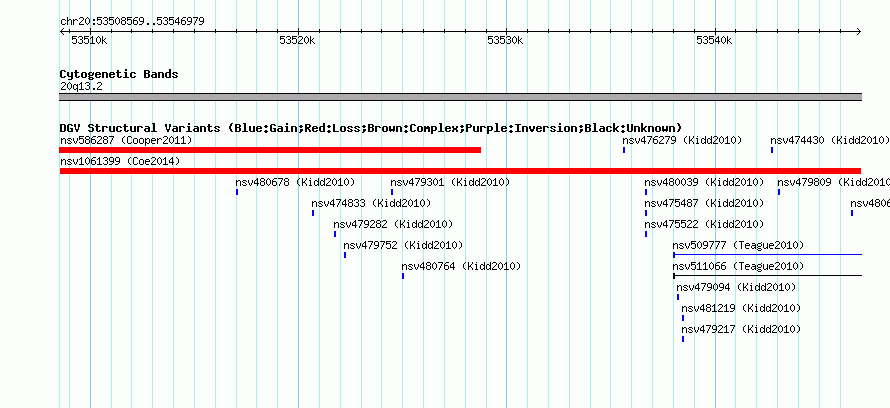The height and width of the screenshot is (408, 890).
Task: Click the black nsv511066 variant line
Action: pyautogui.click(x=767, y=276)
